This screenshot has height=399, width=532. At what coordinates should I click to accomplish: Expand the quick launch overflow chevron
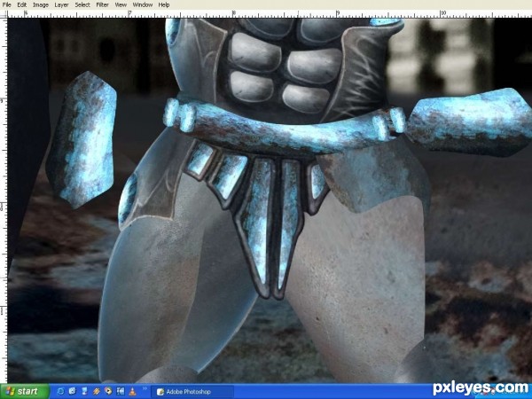145,388
